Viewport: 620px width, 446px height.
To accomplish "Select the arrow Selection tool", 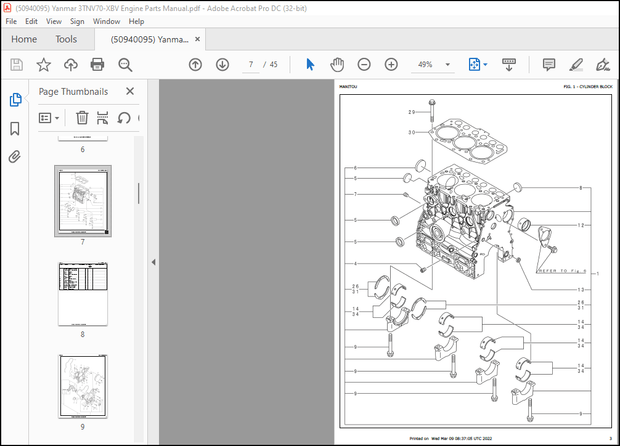I will [310, 64].
